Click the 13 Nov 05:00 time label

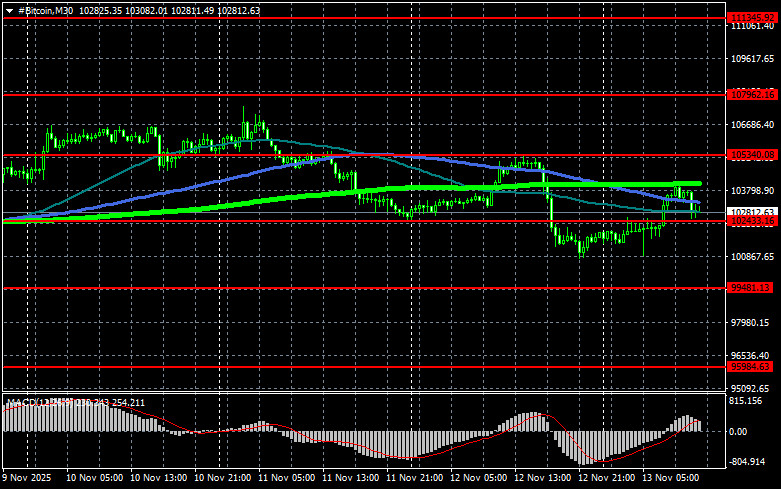tap(670, 478)
